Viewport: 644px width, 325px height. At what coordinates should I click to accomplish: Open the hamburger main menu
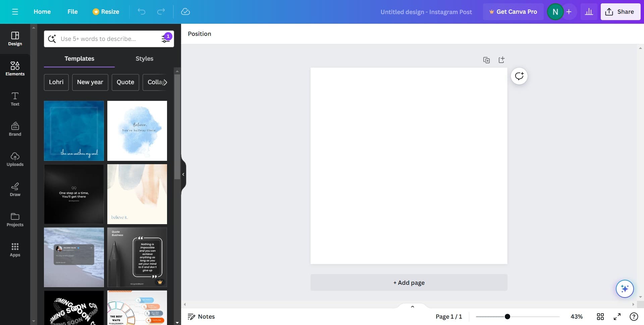pyautogui.click(x=15, y=11)
